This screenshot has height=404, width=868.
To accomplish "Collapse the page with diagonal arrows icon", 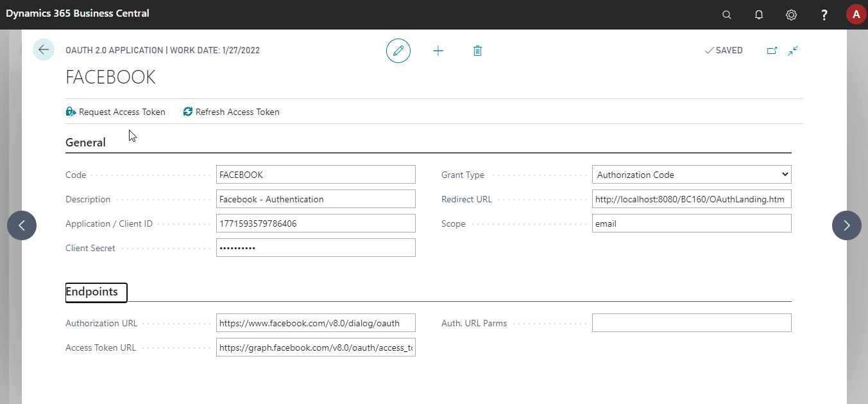I will pyautogui.click(x=794, y=50).
